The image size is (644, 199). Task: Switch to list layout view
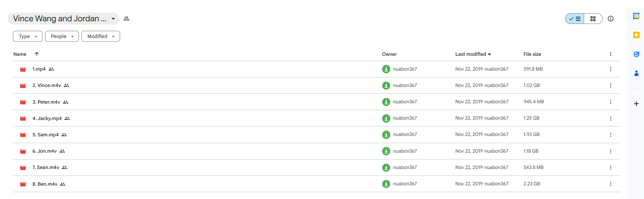575,19
